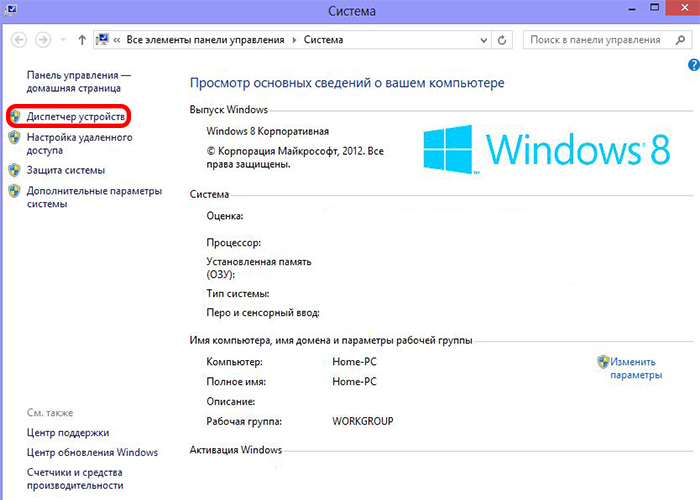The image size is (700, 500).
Task: Open Настройка удаленного доступа link
Action: click(x=79, y=144)
